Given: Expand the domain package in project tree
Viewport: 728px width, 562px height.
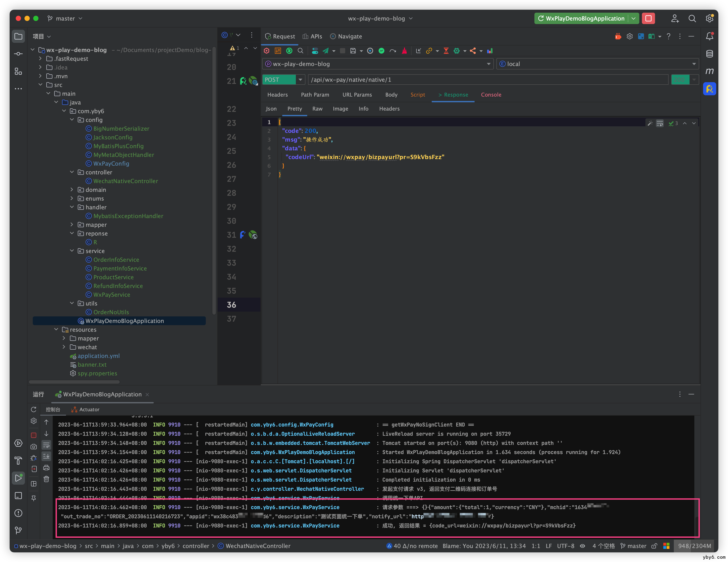Looking at the screenshot, I should (x=72, y=189).
